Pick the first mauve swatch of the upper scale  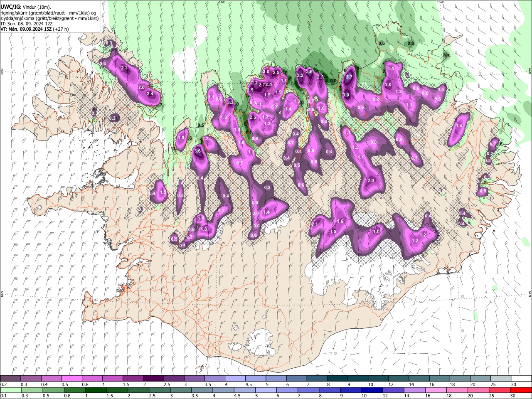[x=10, y=379]
